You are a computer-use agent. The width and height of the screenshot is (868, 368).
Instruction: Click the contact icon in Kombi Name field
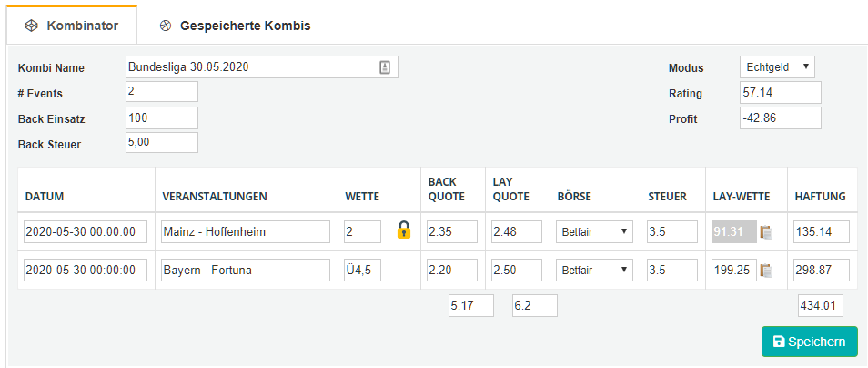pos(385,67)
